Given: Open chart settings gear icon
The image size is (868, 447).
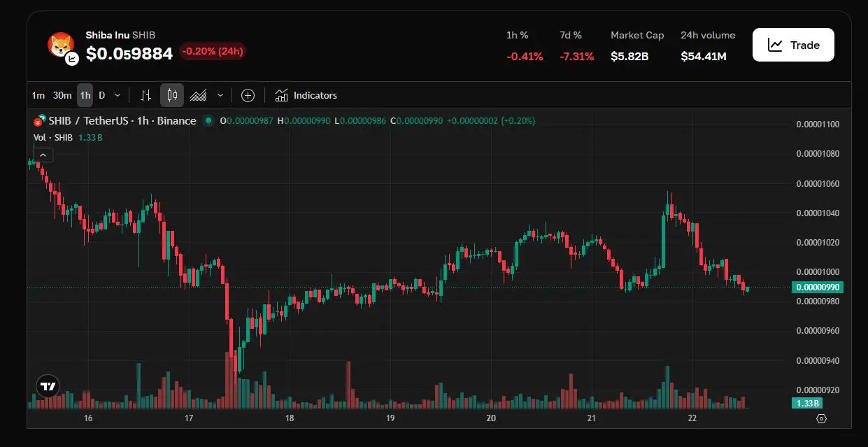Looking at the screenshot, I should tap(821, 418).
